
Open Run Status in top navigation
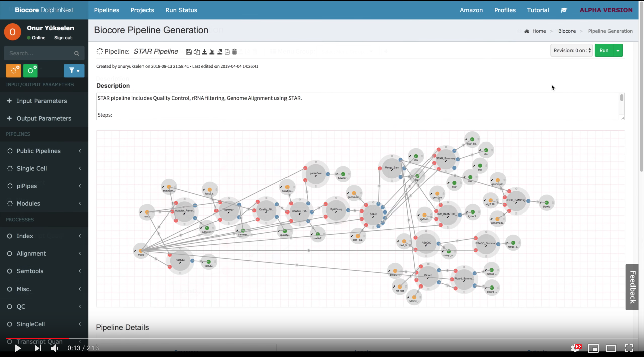pos(181,10)
